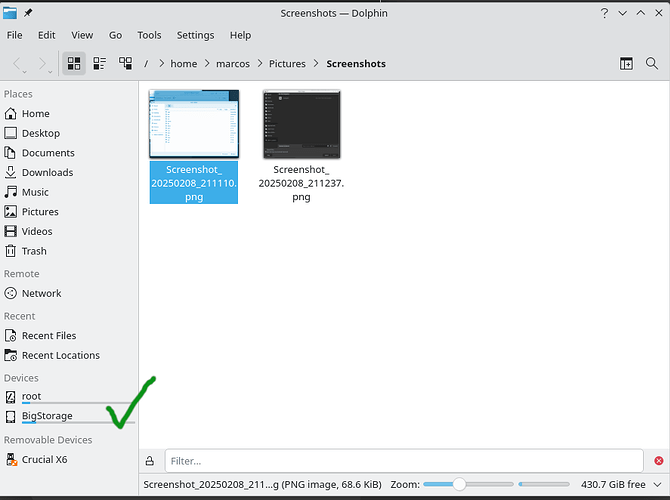Toggle the filter lock icon
Screen dimensions: 670x500
click(150, 461)
